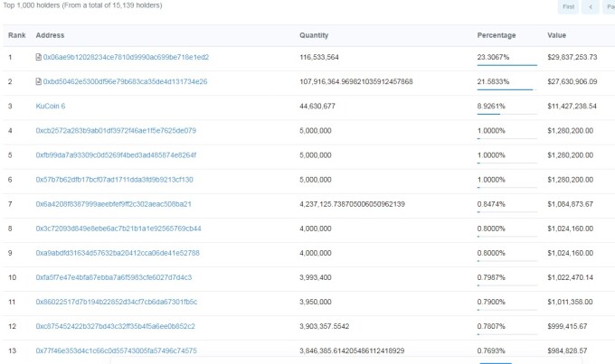Click the previous page chevron button

591,6
